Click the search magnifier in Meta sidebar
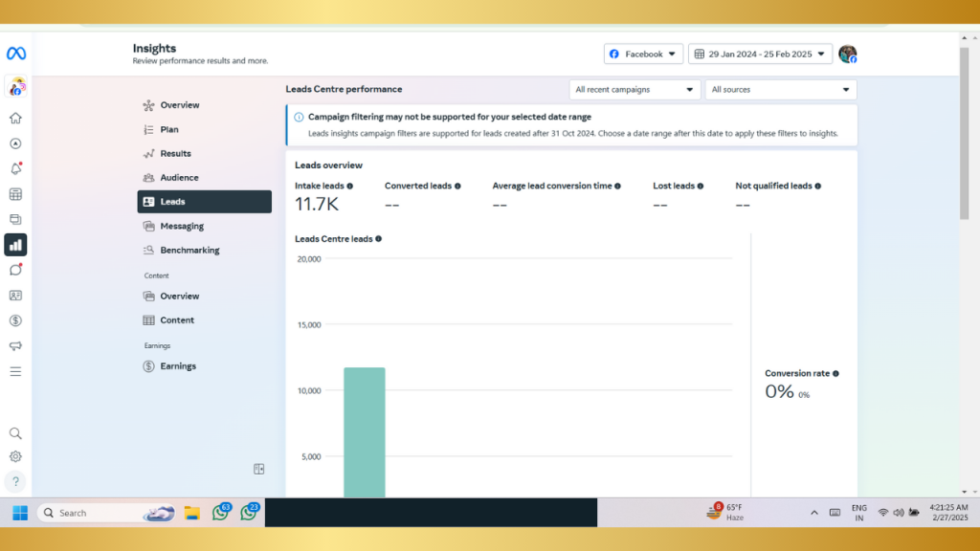Image resolution: width=980 pixels, height=551 pixels. click(x=15, y=433)
